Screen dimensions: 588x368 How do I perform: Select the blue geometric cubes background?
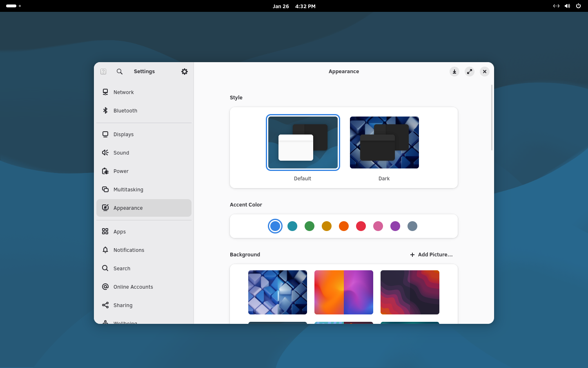(278, 292)
